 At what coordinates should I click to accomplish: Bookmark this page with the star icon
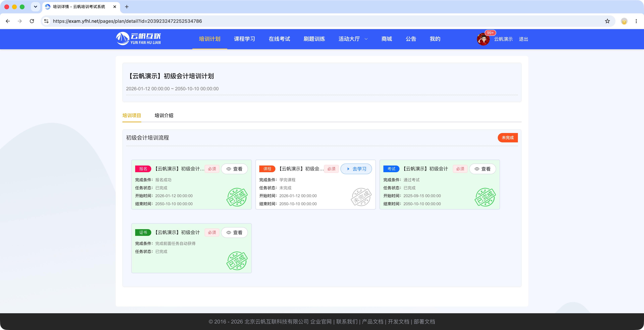607,21
